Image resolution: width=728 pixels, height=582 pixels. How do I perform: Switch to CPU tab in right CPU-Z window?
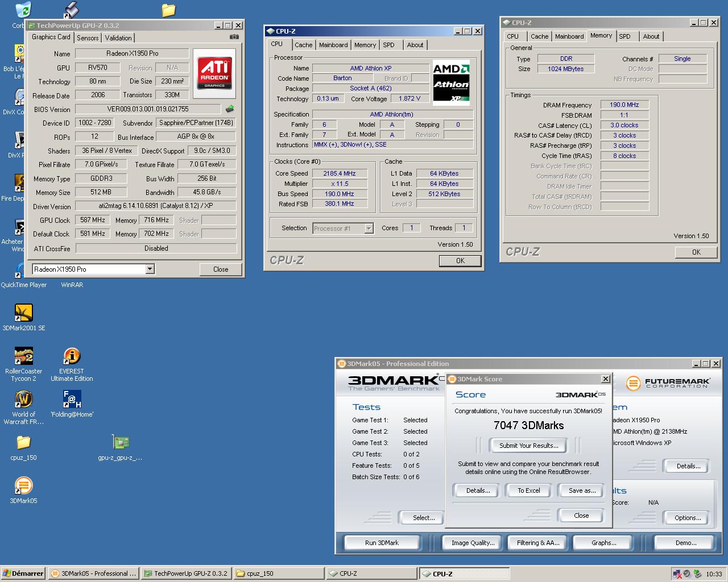tap(513, 36)
